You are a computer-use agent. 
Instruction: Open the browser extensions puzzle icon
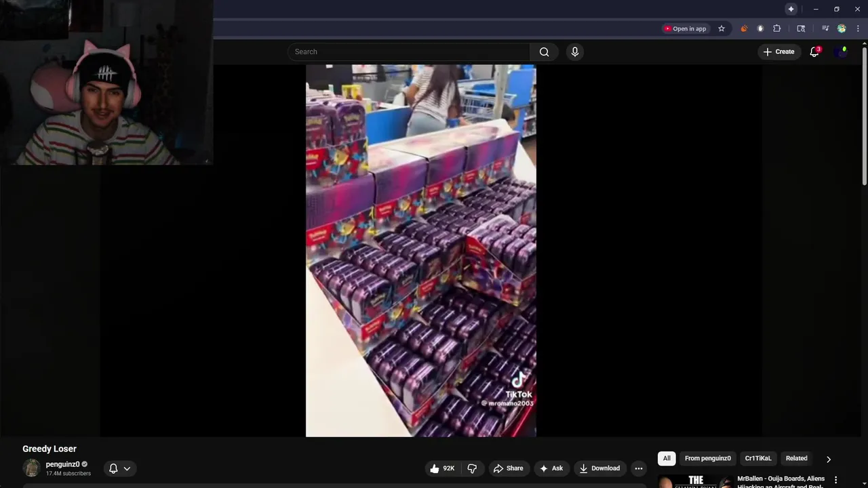tap(777, 28)
